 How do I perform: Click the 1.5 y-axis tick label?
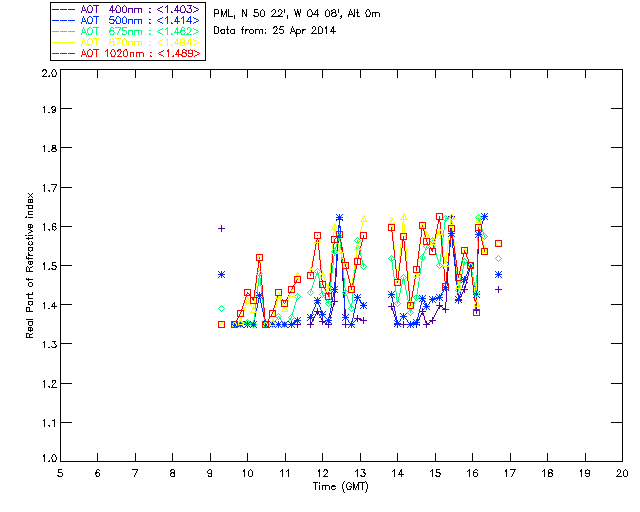click(x=49, y=266)
